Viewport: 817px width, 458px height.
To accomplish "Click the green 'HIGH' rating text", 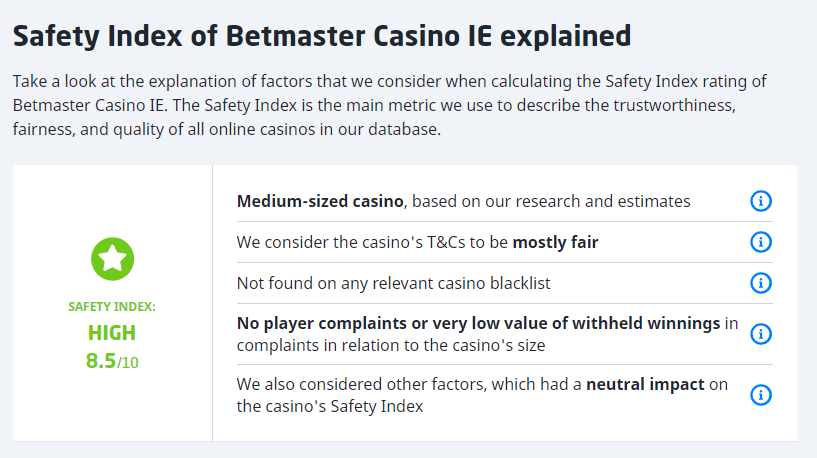I will tap(112, 333).
